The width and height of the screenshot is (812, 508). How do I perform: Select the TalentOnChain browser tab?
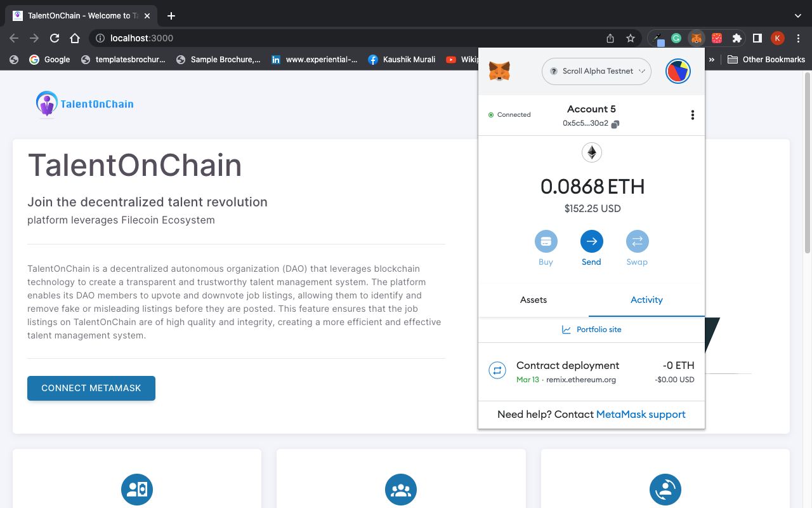[x=81, y=16]
